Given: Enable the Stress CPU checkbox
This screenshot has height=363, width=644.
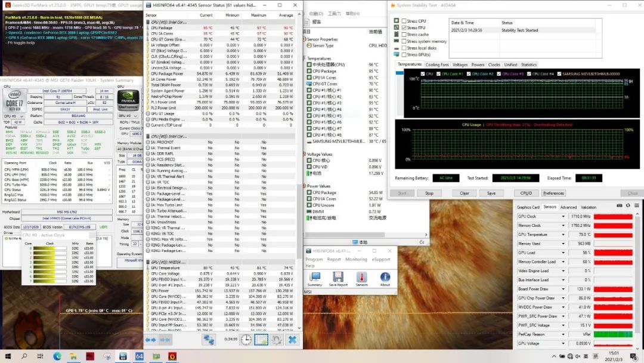Looking at the screenshot, I should click(404, 21).
